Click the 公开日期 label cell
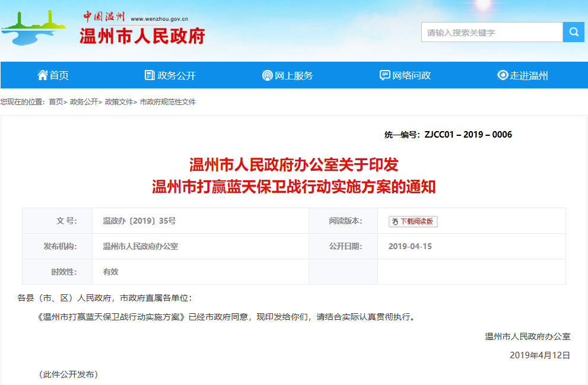The width and height of the screenshot is (588, 385). click(x=343, y=246)
